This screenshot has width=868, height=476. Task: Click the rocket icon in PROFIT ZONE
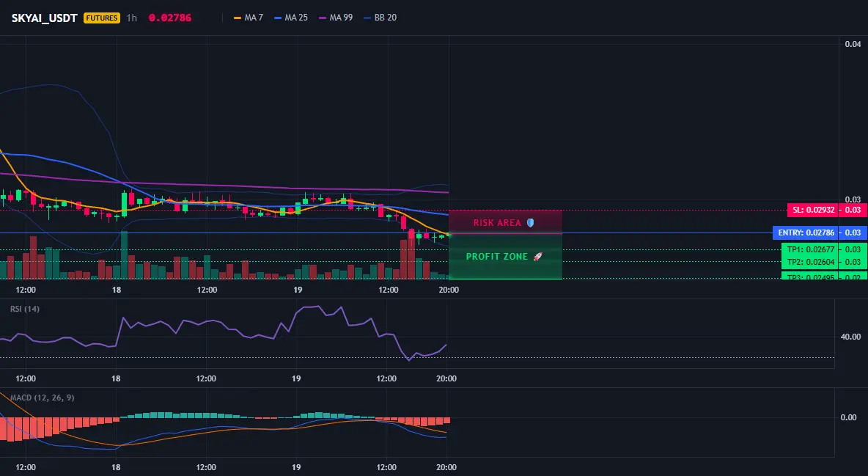(x=537, y=257)
